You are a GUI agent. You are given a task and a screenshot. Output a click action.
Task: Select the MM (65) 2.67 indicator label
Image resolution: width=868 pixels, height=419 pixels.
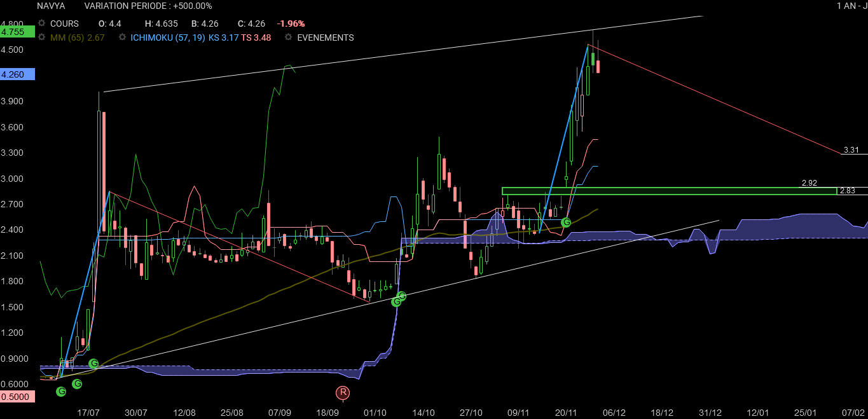pos(77,38)
